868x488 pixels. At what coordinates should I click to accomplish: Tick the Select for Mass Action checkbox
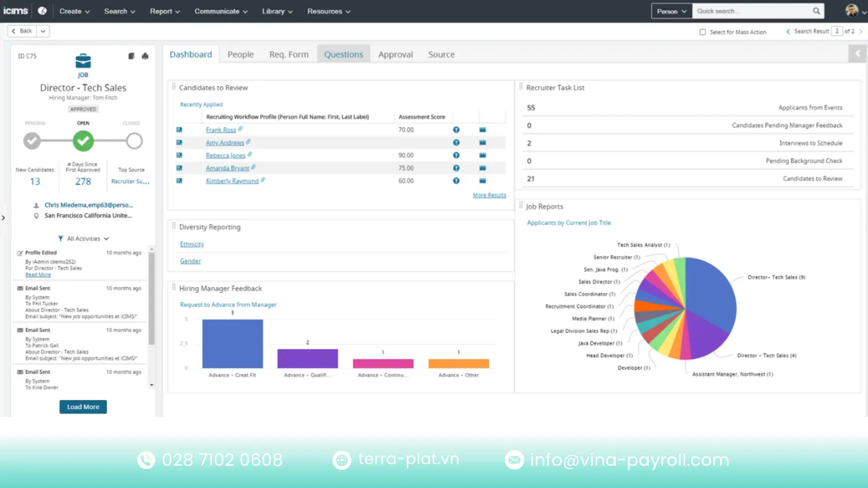point(703,32)
